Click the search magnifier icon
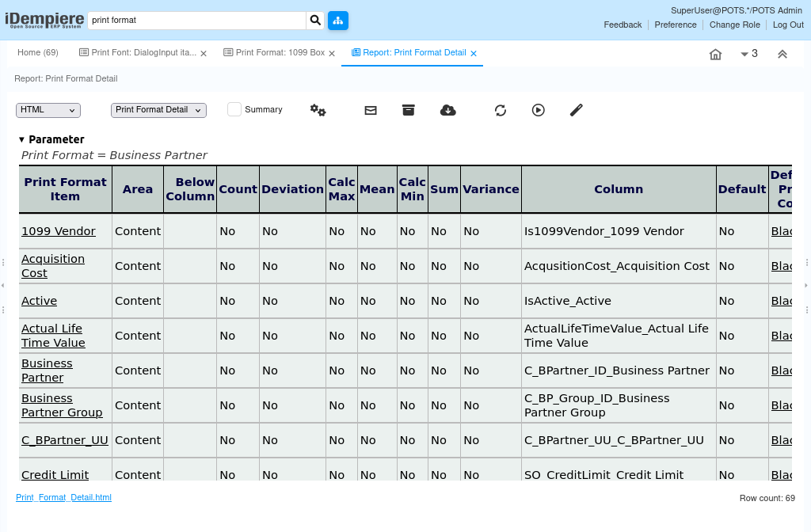Viewport: 811px width, 532px height. pos(315,20)
